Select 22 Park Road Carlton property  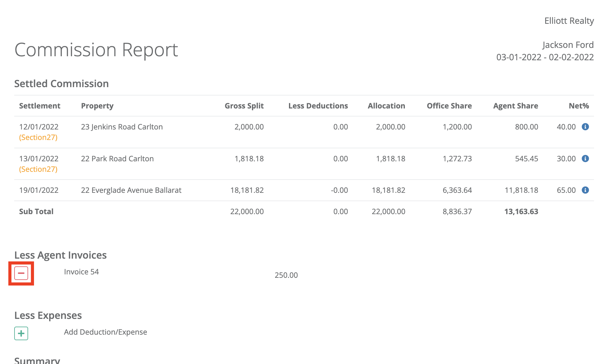pos(117,159)
